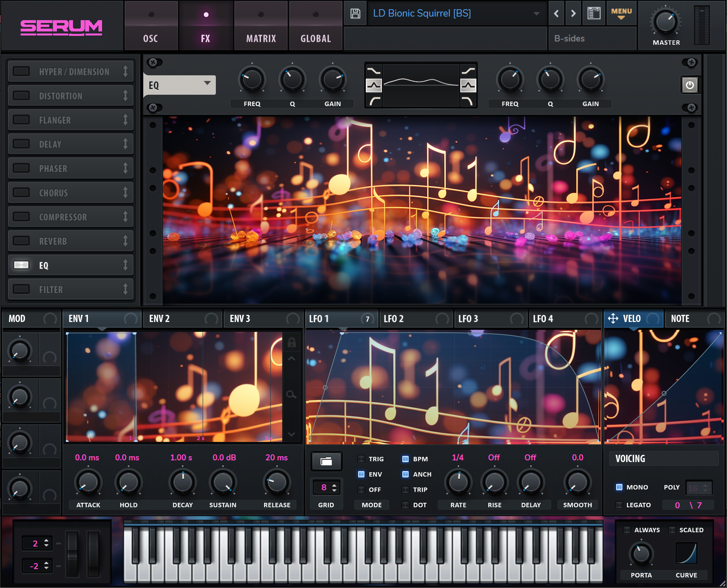Open the portamento curve display

pyautogui.click(x=686, y=553)
